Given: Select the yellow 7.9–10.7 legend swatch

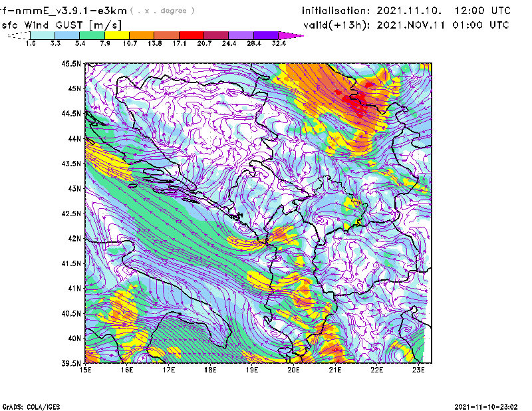Looking at the screenshot, I should (x=117, y=35).
